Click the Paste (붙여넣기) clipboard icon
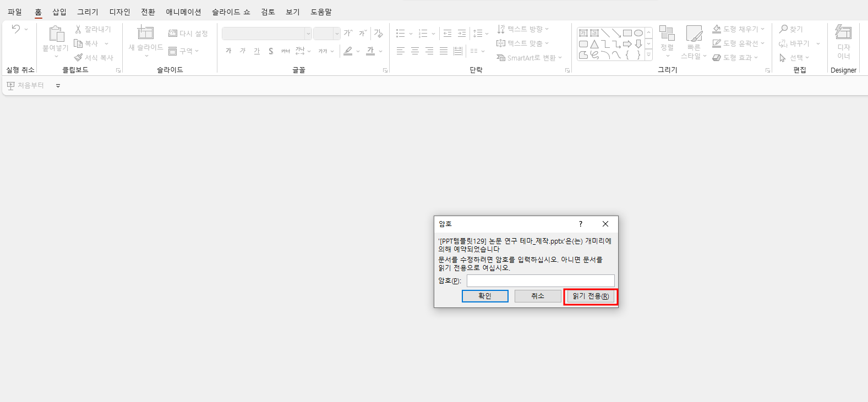868x402 pixels. [56, 34]
